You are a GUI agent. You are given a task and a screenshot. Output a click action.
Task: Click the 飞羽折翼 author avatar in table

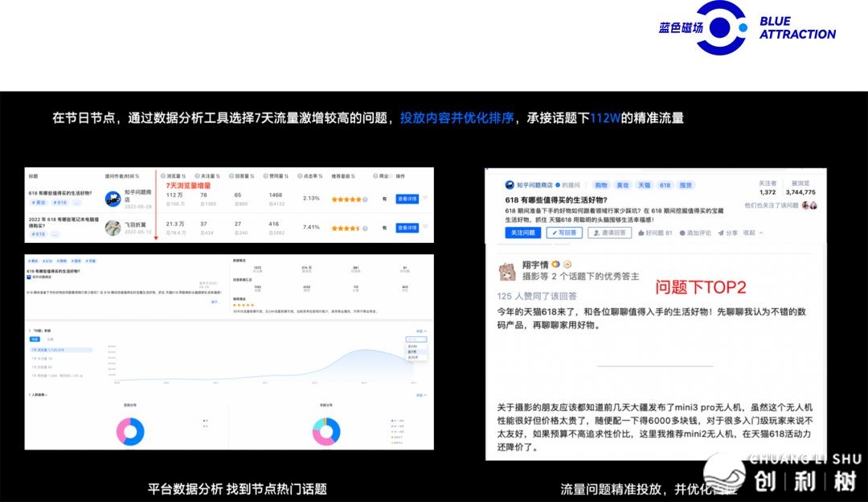[113, 228]
